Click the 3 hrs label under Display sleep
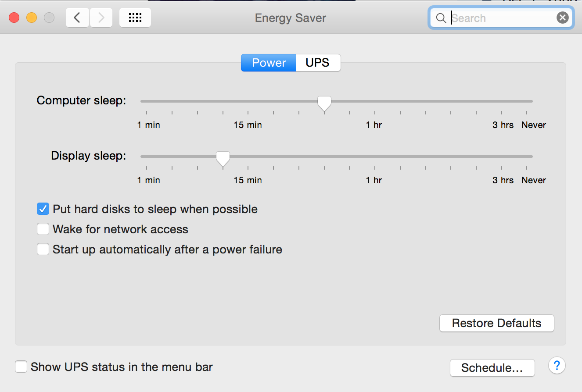The height and width of the screenshot is (392, 582). click(503, 180)
